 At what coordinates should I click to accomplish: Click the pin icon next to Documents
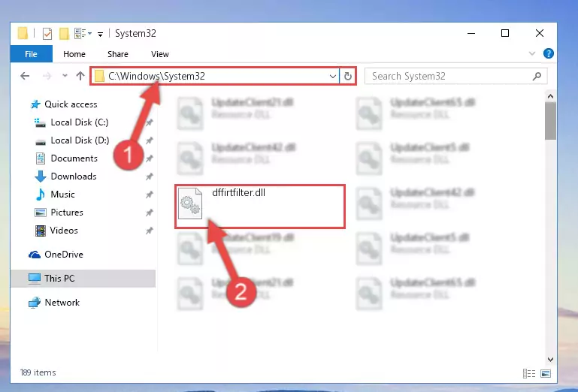point(150,158)
